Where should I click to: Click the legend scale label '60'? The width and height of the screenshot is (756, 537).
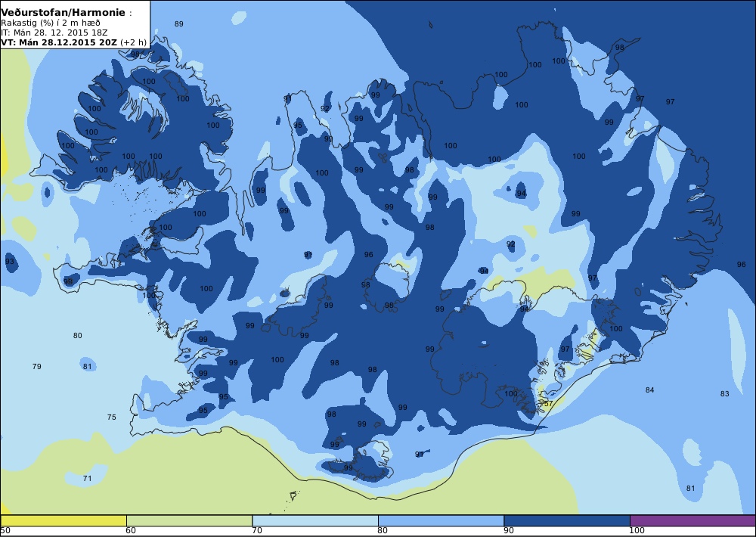coord(131,531)
